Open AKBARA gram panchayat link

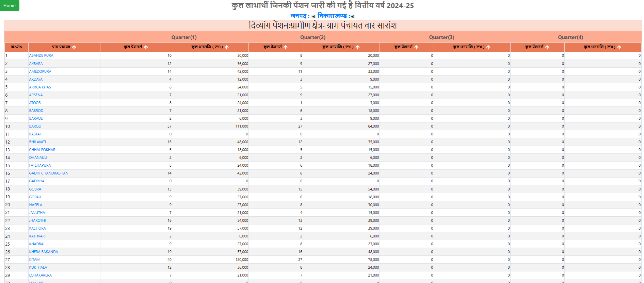pyautogui.click(x=36, y=64)
